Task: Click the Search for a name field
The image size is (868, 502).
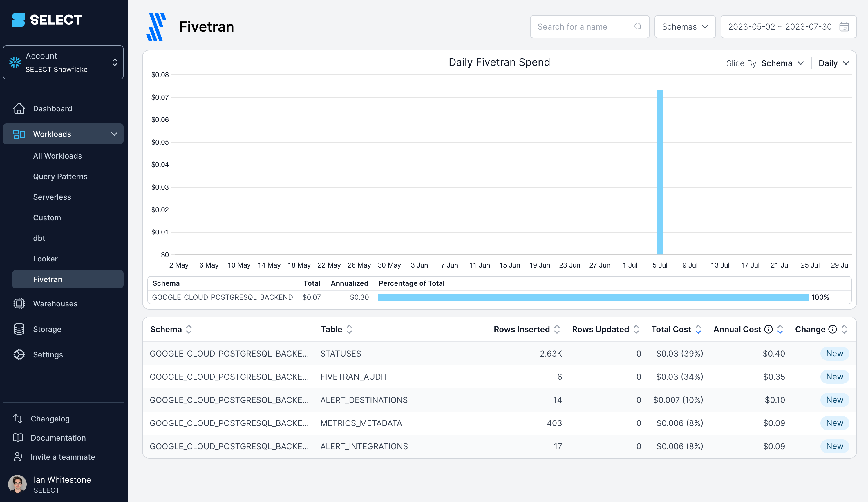Action: click(x=590, y=26)
